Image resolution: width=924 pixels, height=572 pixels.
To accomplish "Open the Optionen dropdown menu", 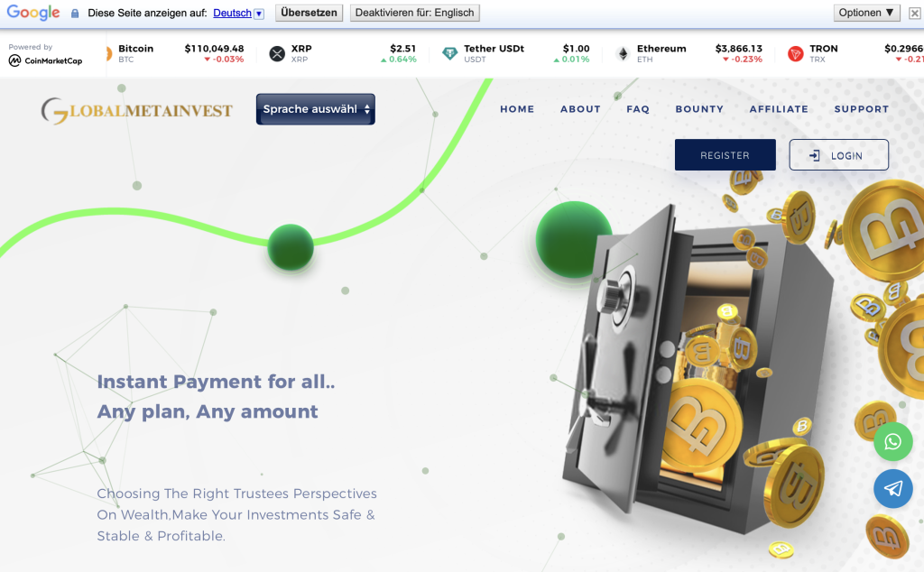I will (x=866, y=13).
